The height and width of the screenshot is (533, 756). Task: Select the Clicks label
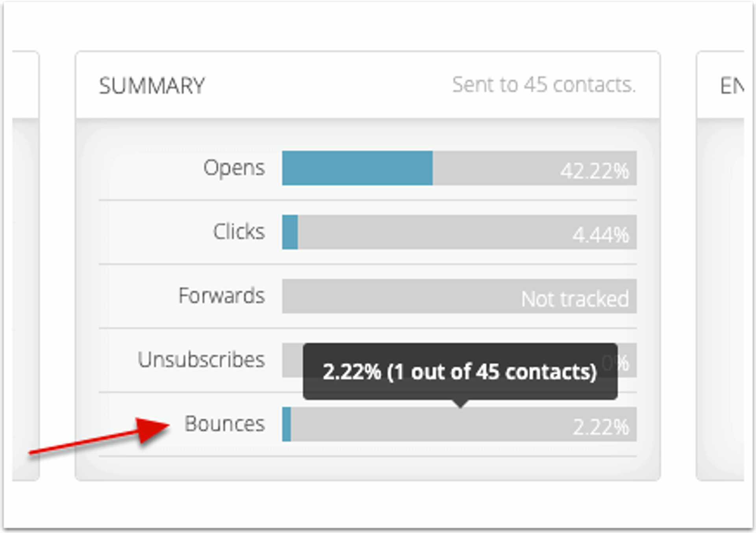click(239, 232)
